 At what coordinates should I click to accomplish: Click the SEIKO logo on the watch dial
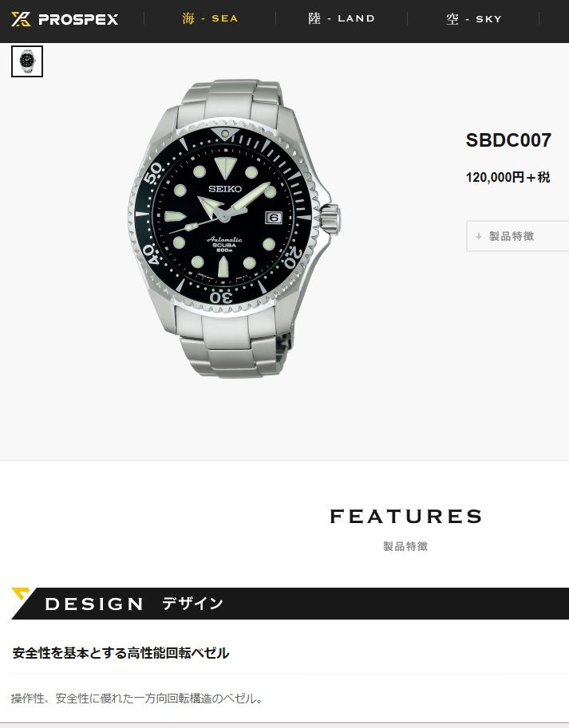click(225, 189)
